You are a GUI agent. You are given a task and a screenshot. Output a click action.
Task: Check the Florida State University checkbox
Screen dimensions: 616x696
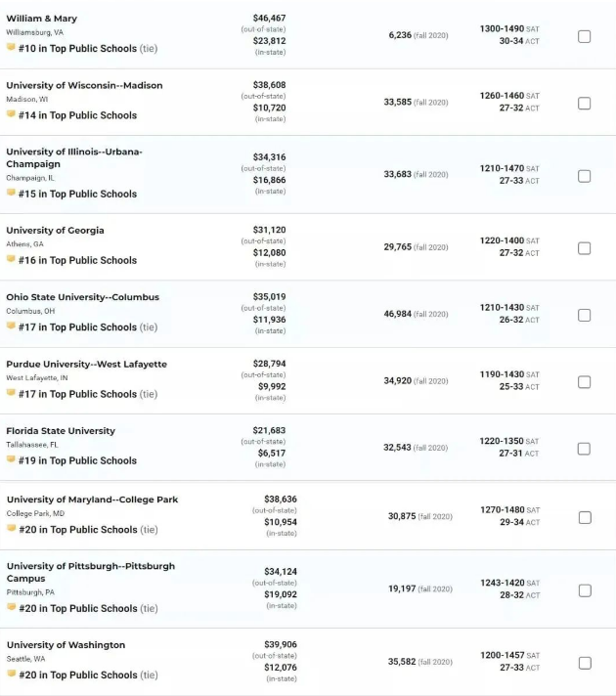click(x=584, y=449)
